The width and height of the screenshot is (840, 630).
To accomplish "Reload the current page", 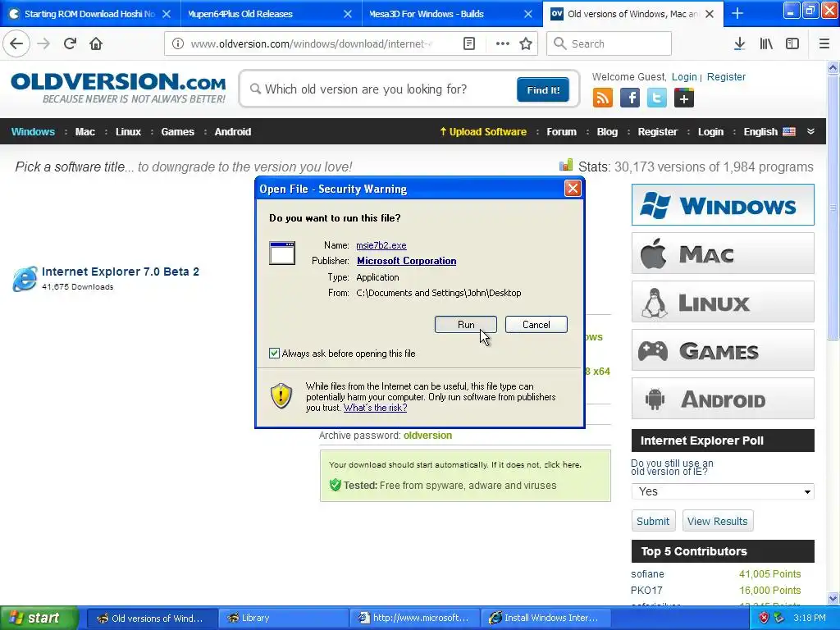I will (x=70, y=43).
